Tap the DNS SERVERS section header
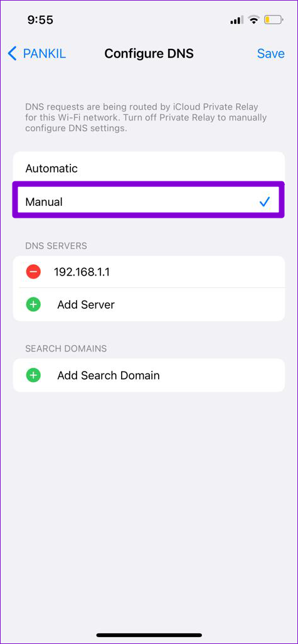298x644 pixels. pos(56,245)
